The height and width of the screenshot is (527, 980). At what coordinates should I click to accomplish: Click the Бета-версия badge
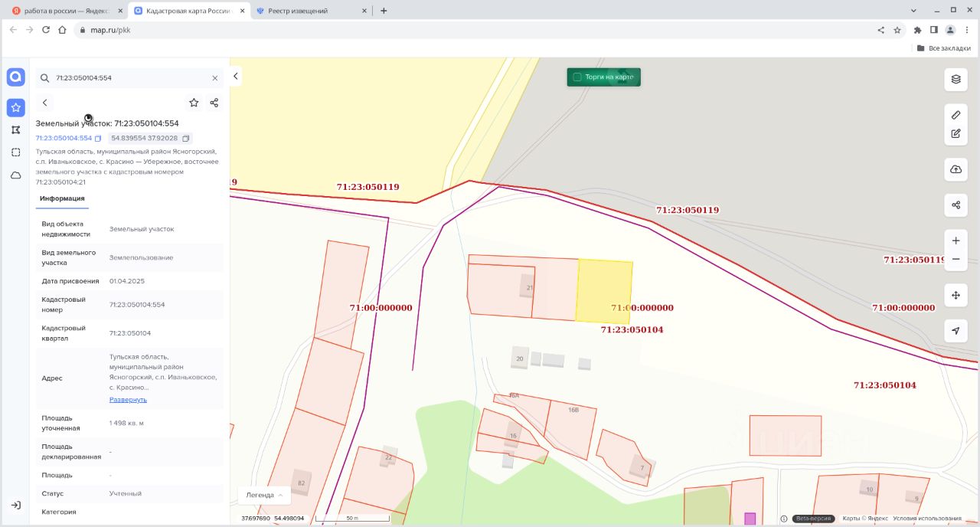[x=813, y=519]
